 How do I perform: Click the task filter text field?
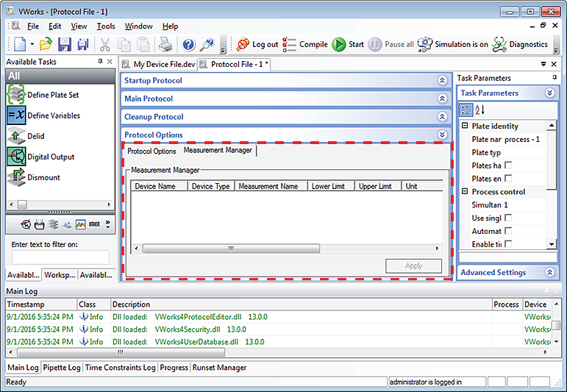[x=60, y=257]
